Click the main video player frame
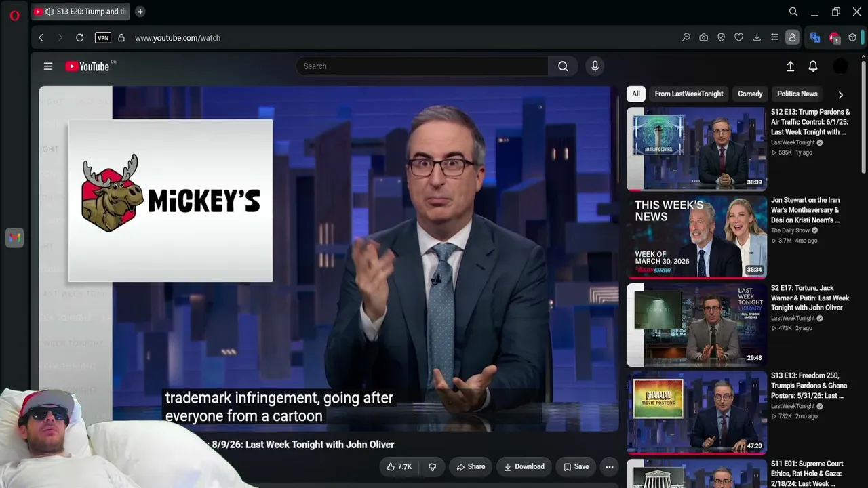Screen dimensions: 868x488 click(328, 259)
